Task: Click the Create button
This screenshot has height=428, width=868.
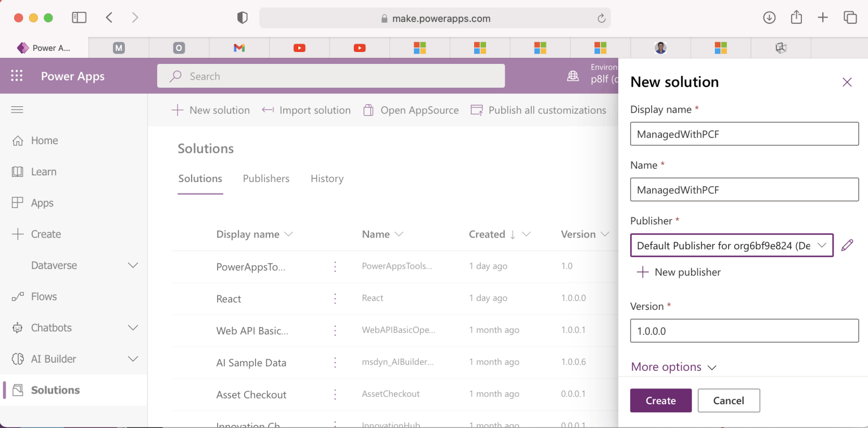Action: coord(661,400)
